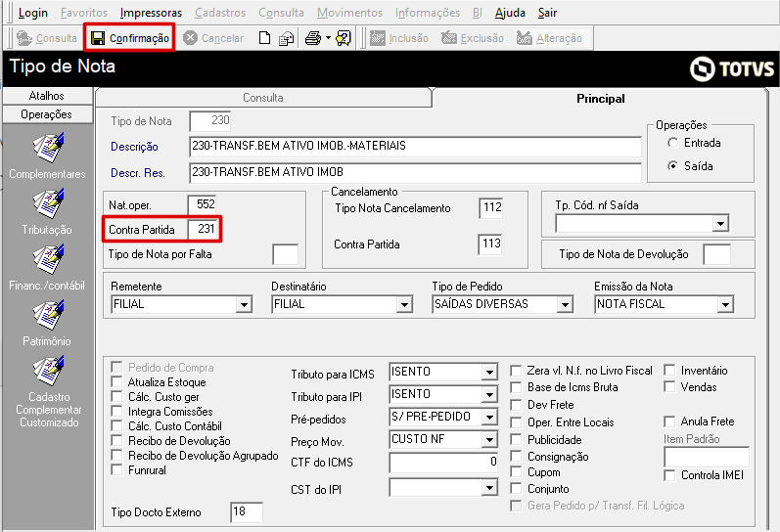Click the Operações panel button
This screenshot has width=780, height=532.
[x=47, y=114]
